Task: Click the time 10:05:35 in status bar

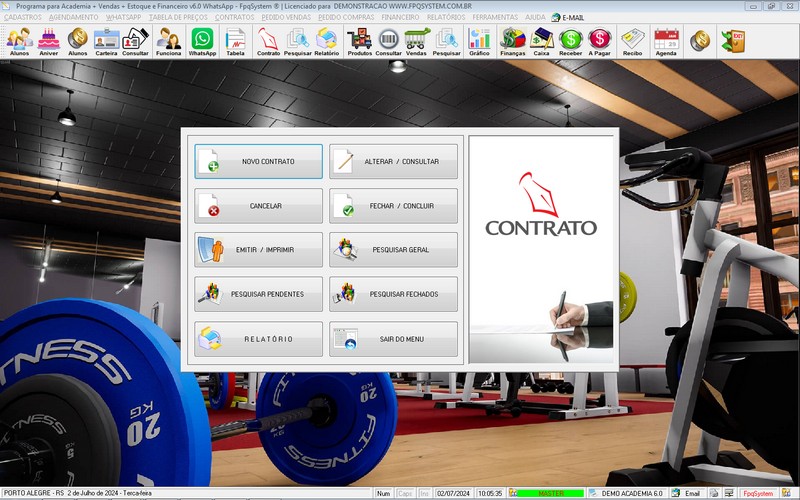Action: coord(490,493)
